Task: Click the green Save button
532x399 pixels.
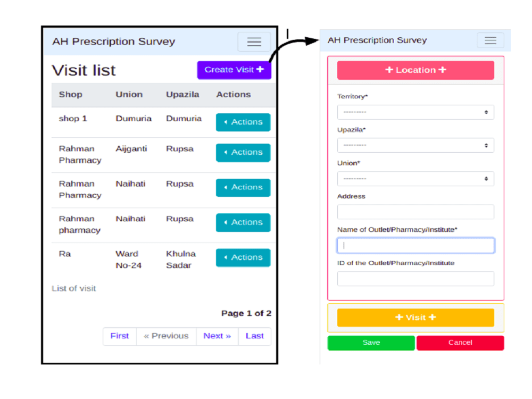Action: point(371,343)
